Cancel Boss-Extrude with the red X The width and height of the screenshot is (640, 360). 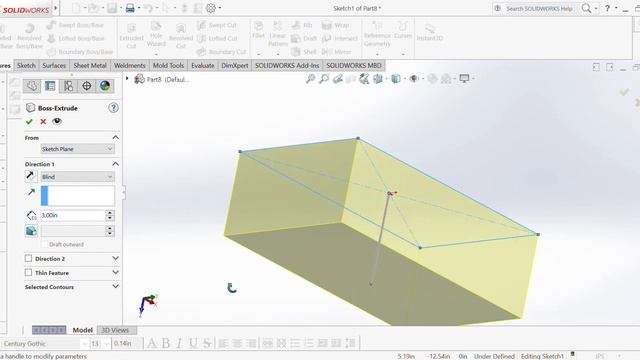click(x=43, y=122)
